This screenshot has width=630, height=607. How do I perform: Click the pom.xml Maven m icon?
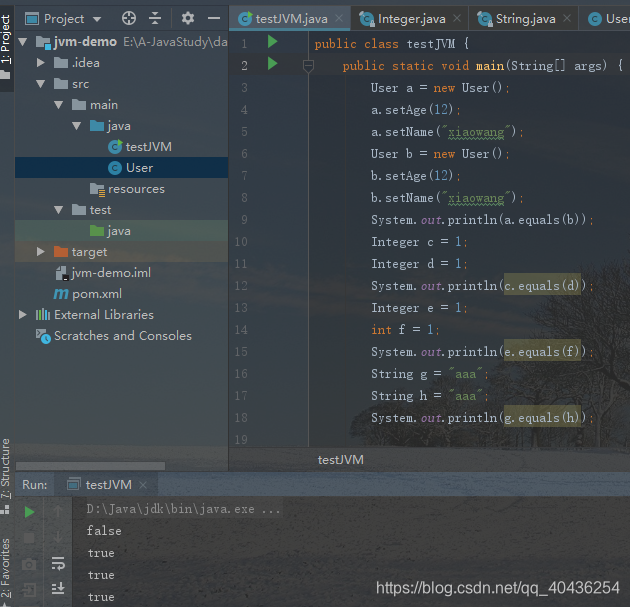[61, 294]
